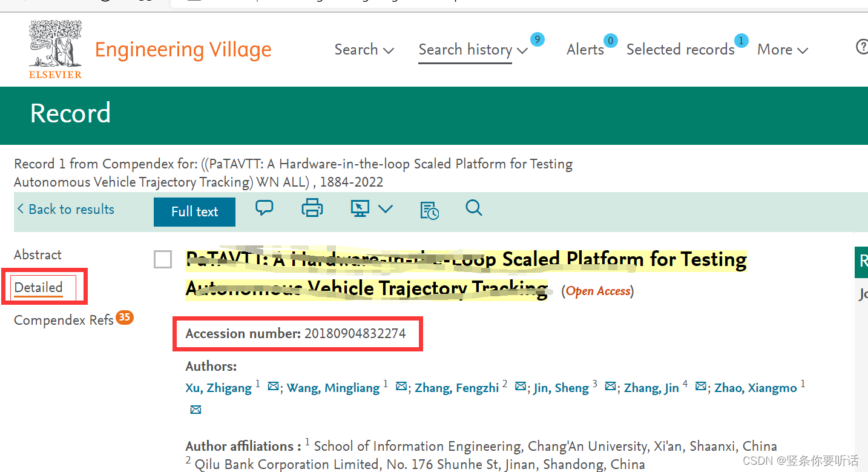The width and height of the screenshot is (868, 472).
Task: Open the Engineering Village home link
Action: pos(183,50)
